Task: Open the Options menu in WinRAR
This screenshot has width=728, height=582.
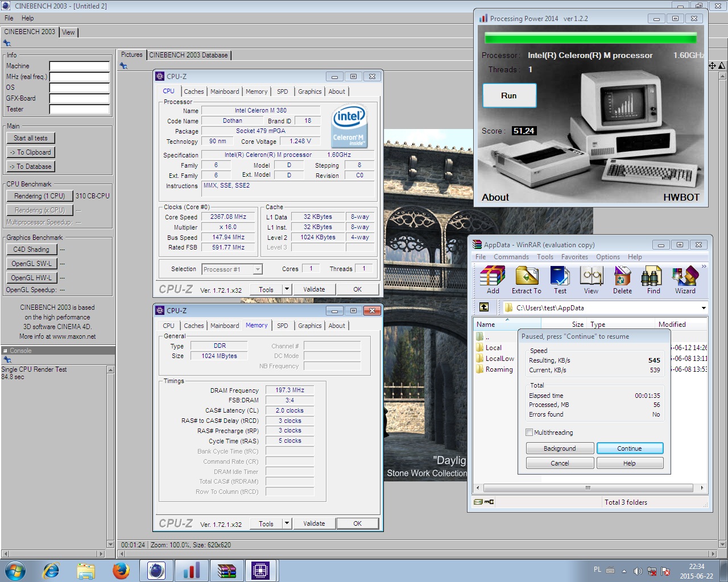Action: [608, 257]
